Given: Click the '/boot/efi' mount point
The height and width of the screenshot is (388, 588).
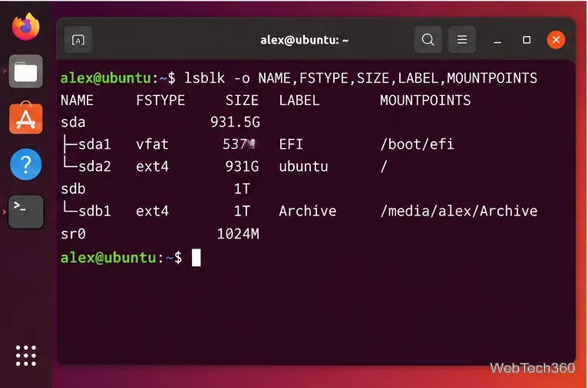Looking at the screenshot, I should [x=417, y=144].
